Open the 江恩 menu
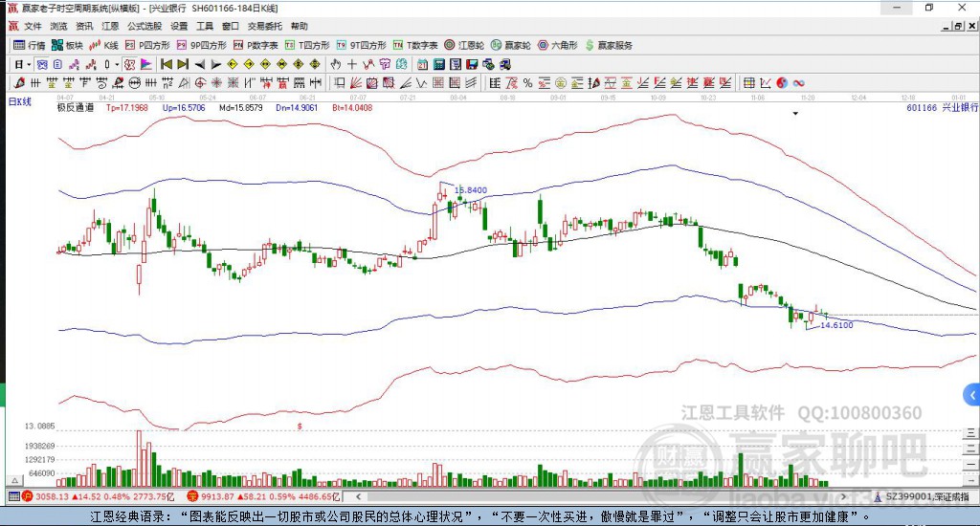 [110, 26]
